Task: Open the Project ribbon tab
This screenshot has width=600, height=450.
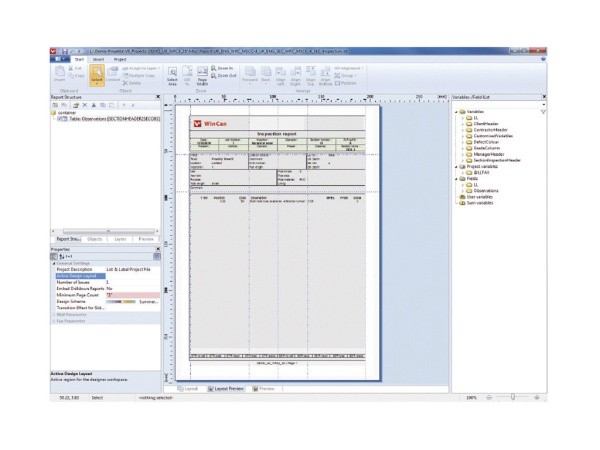Action: 119,59
